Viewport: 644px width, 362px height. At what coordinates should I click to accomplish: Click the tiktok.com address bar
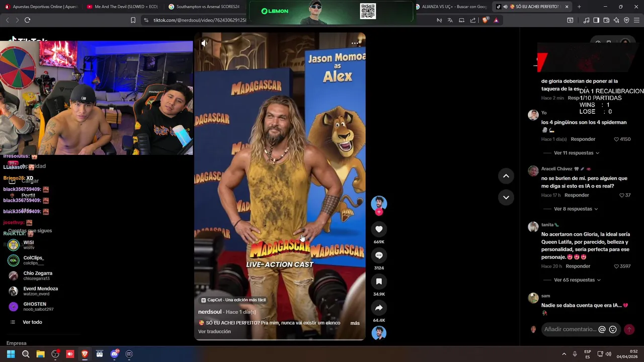coord(199,20)
